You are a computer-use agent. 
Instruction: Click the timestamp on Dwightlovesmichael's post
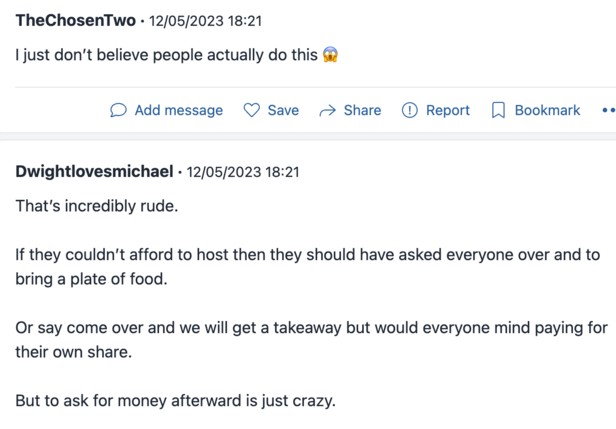[243, 172]
